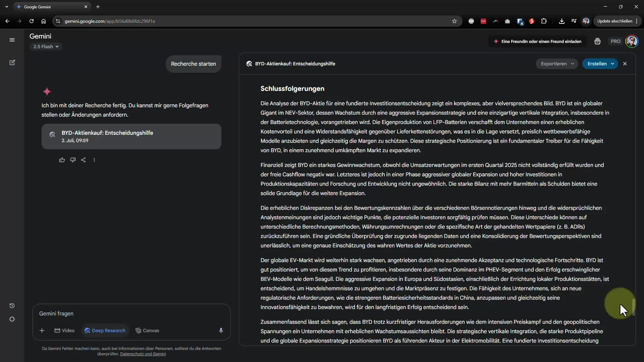Click the report panel scrollbar thumb
This screenshot has height=362, width=644.
tap(634, 307)
